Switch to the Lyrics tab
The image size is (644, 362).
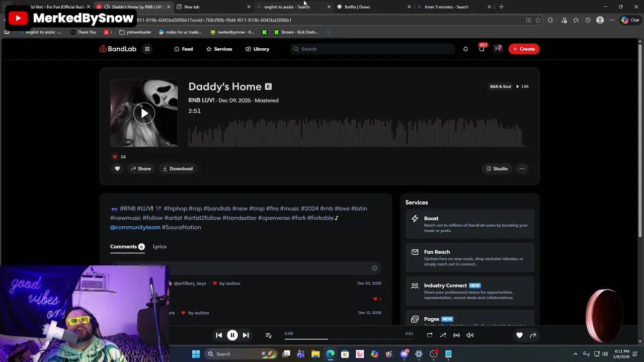coord(159,246)
